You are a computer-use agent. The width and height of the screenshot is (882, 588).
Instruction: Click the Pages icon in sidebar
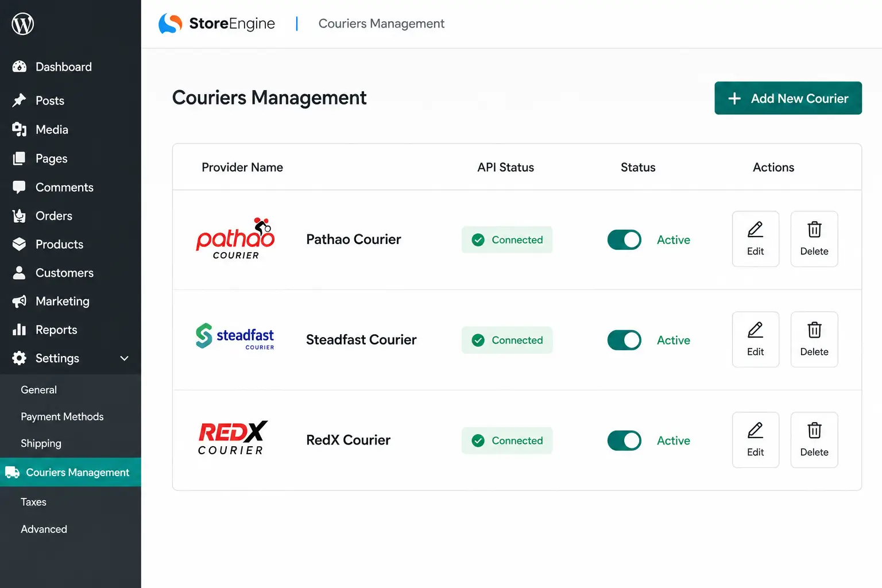[x=20, y=158]
